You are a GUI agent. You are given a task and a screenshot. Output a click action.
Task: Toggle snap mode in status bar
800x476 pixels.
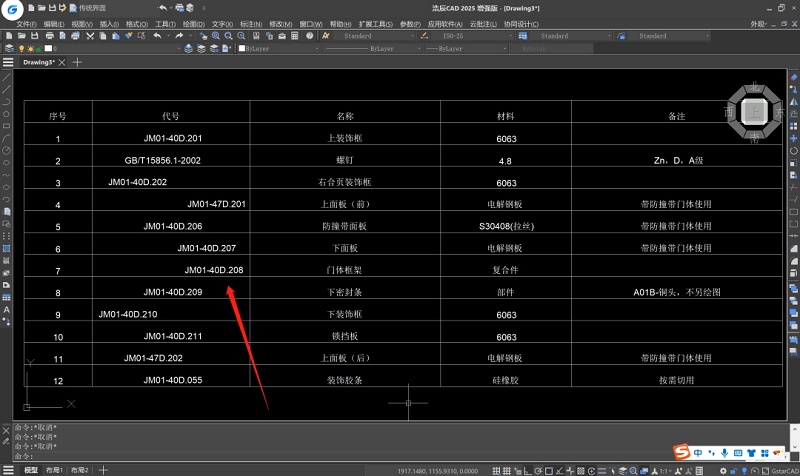496,471
